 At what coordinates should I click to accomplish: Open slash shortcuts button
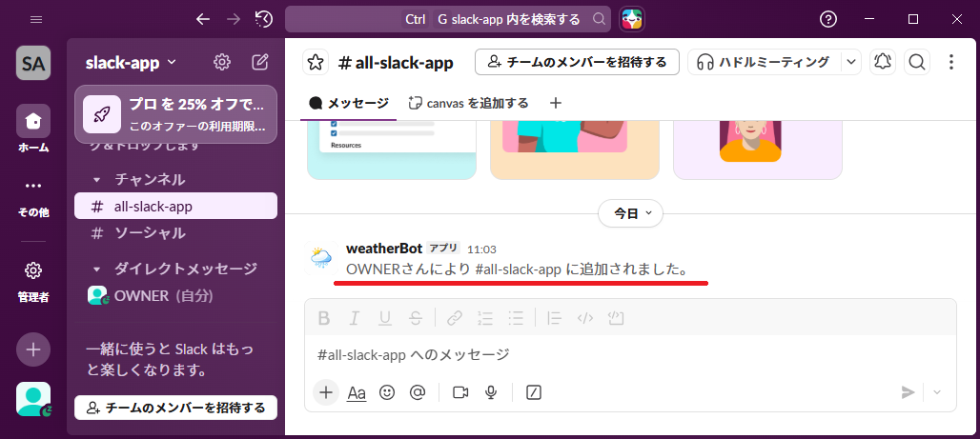coord(534,392)
